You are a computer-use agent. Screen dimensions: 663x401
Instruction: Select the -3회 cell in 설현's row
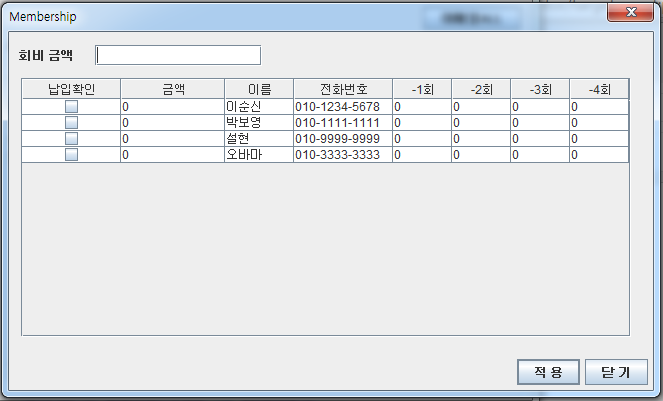point(540,139)
